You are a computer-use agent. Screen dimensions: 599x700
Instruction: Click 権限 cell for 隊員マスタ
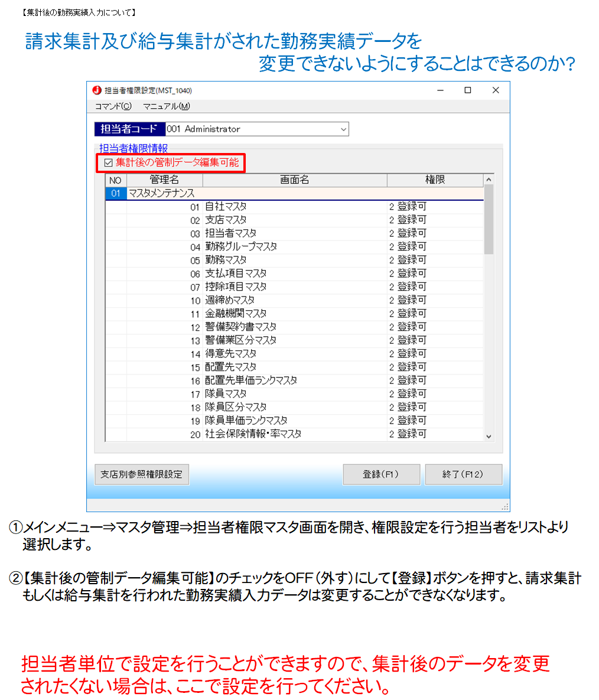[434, 393]
